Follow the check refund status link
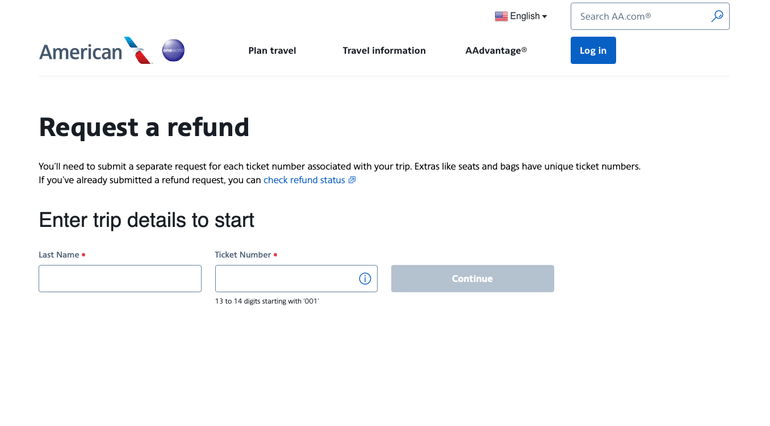 coord(304,180)
